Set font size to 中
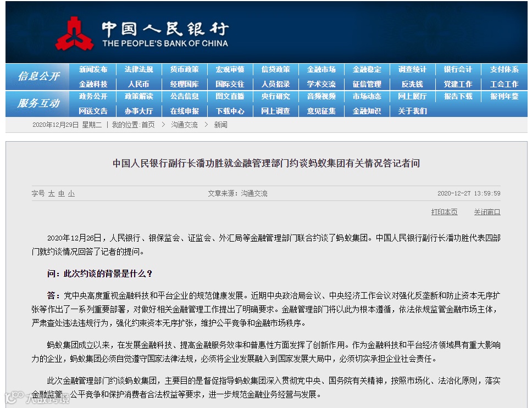 pyautogui.click(x=62, y=193)
